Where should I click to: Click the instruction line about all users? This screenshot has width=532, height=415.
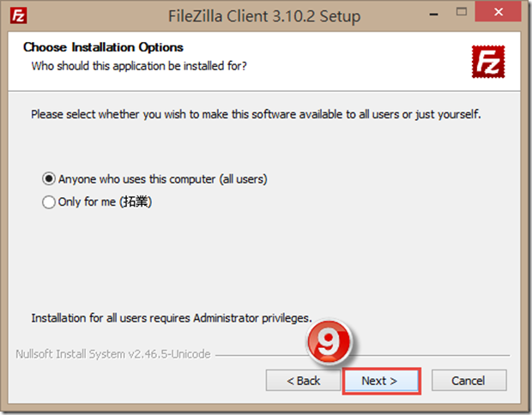[x=257, y=114]
